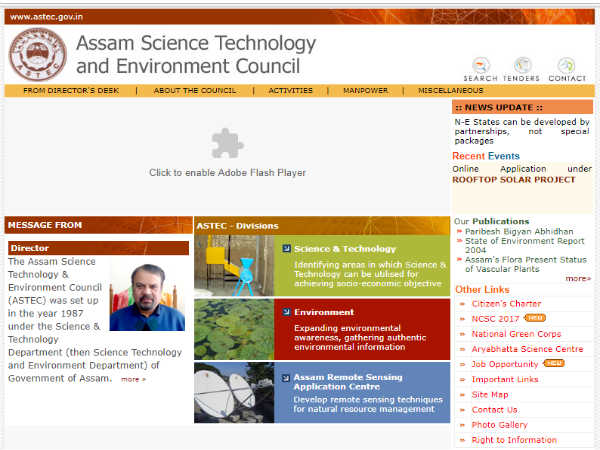Click the ASTEC circular logo emblem
600x450 pixels.
[38, 54]
